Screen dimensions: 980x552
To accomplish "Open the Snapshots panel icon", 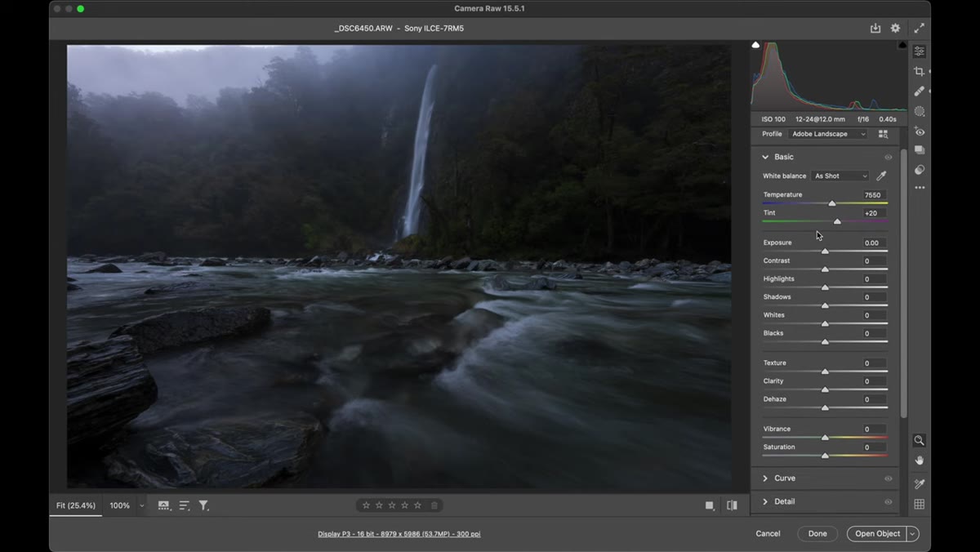I will [920, 150].
